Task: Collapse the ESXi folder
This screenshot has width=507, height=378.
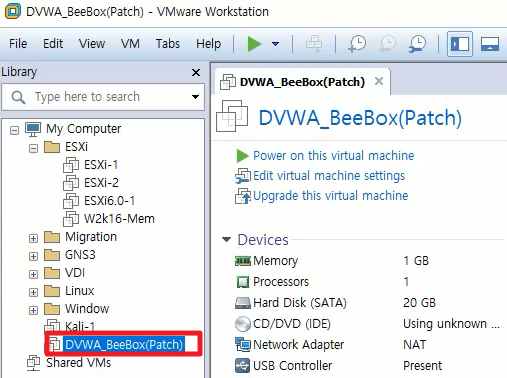Action: pyautogui.click(x=33, y=148)
